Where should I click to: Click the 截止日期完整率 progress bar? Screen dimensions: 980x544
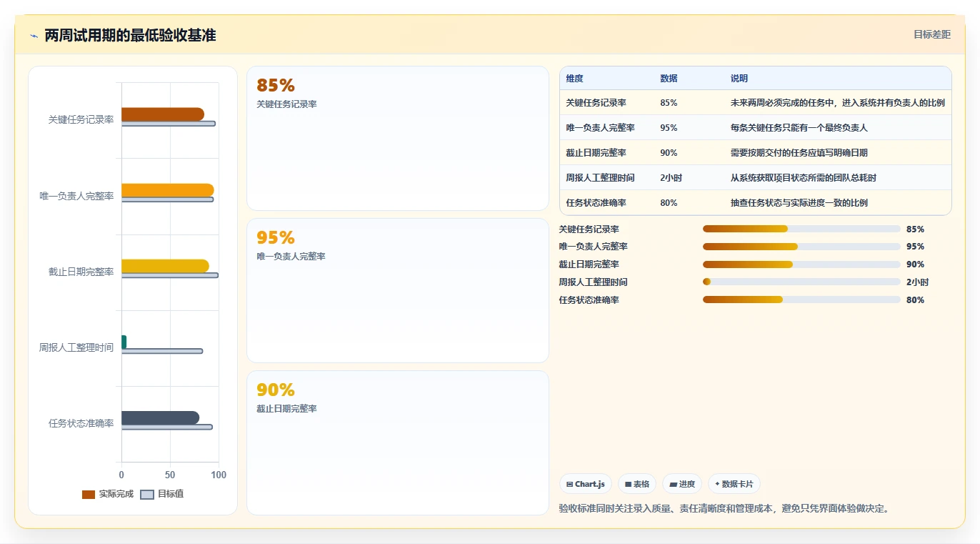(801, 264)
